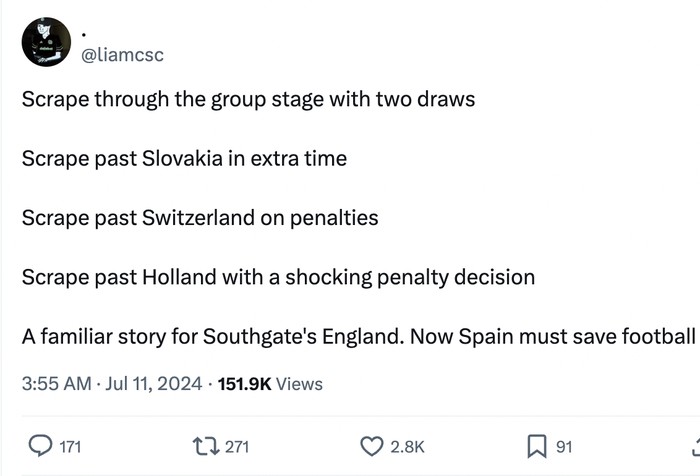This screenshot has width=700, height=476.
Task: Click the 171 replies count
Action: (71, 447)
